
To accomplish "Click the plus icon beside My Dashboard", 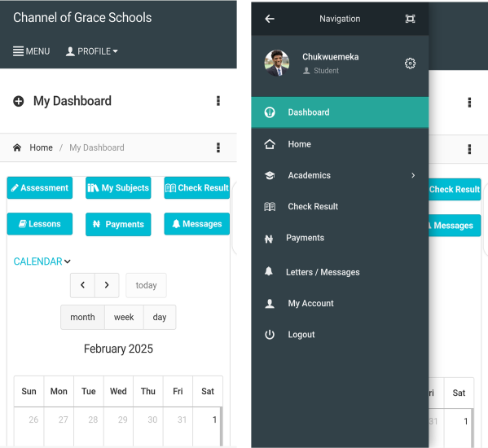I will (x=19, y=101).
